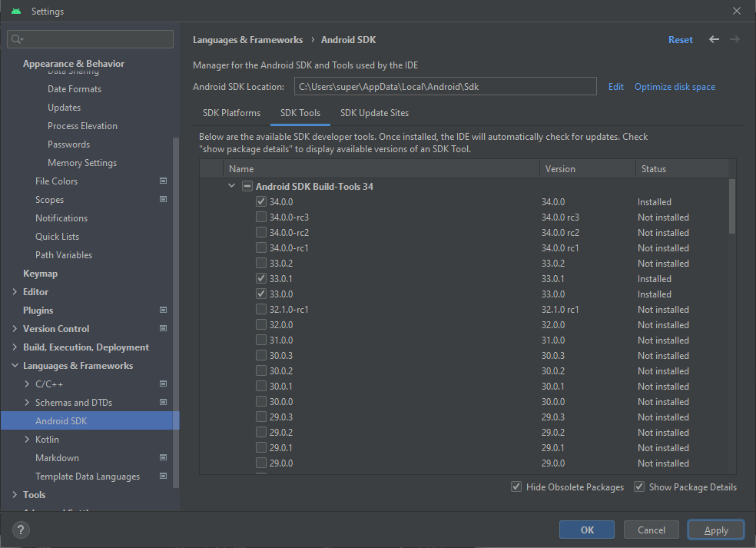The height and width of the screenshot is (548, 756).
Task: Click the project-level icon beside Markdown
Action: coord(163,458)
